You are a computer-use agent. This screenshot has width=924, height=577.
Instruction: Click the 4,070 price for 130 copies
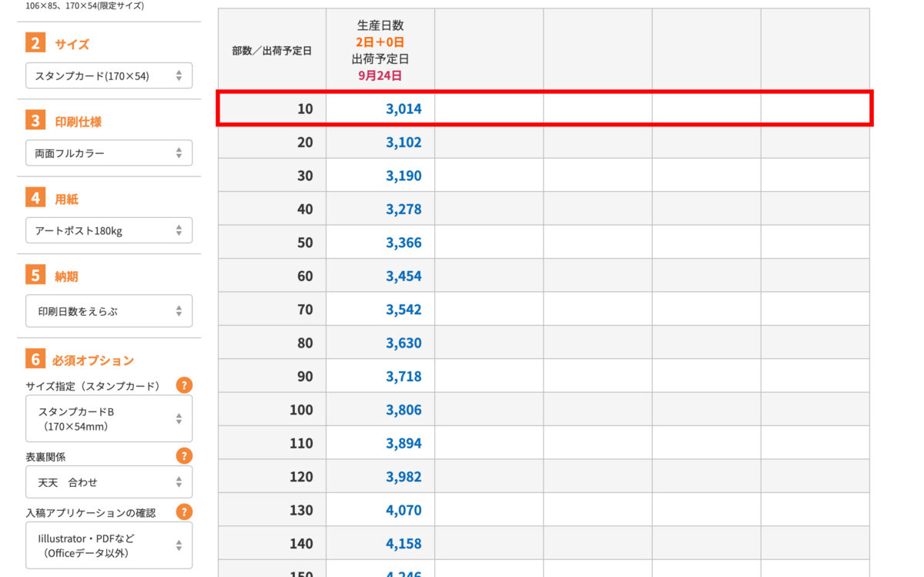(403, 510)
